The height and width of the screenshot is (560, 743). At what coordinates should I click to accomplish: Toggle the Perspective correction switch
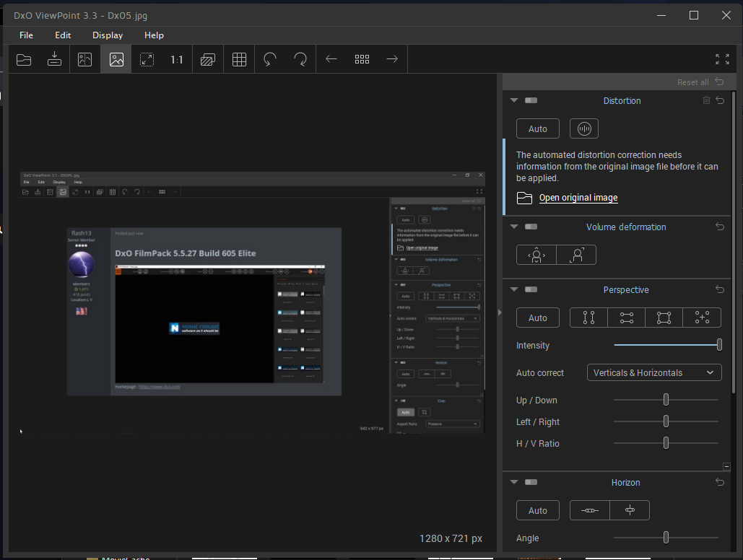[531, 289]
